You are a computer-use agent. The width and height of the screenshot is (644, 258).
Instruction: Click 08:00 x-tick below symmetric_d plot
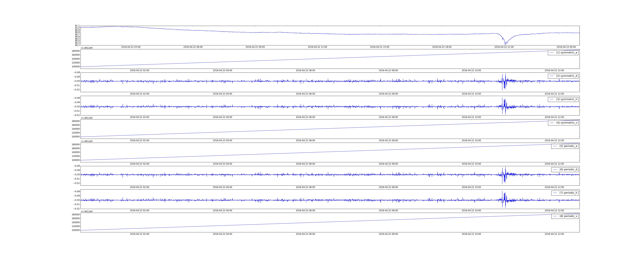point(388,94)
